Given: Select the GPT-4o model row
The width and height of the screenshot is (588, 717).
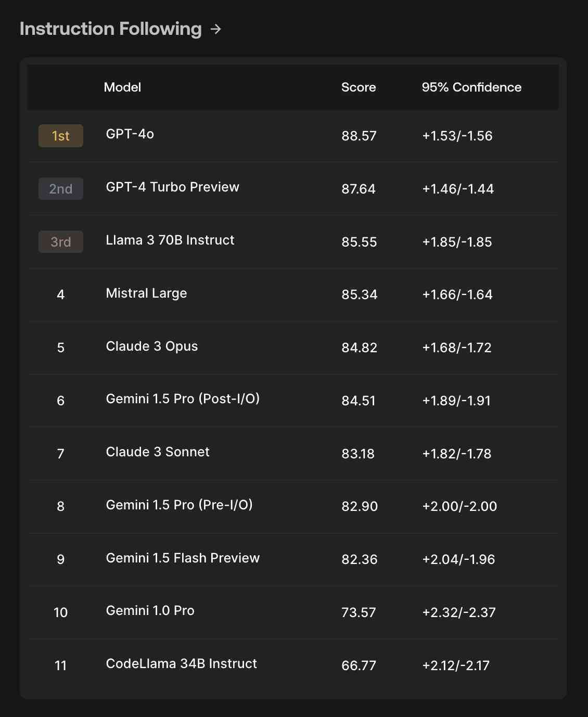Looking at the screenshot, I should (x=293, y=136).
